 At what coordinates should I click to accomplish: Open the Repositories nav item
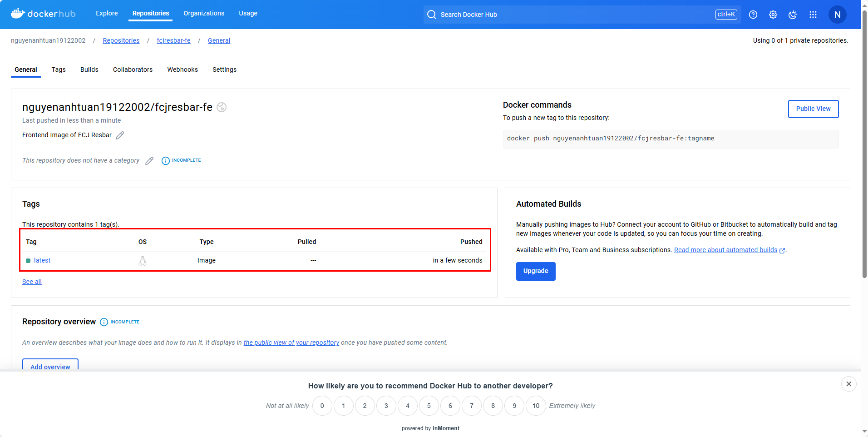(x=151, y=13)
